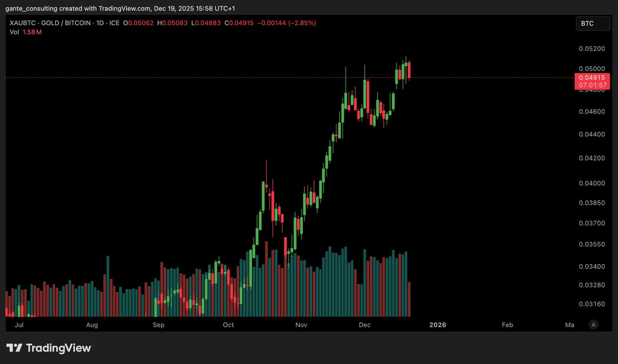Click the TradingView logo icon
The image size is (618, 364).
coord(14,348)
